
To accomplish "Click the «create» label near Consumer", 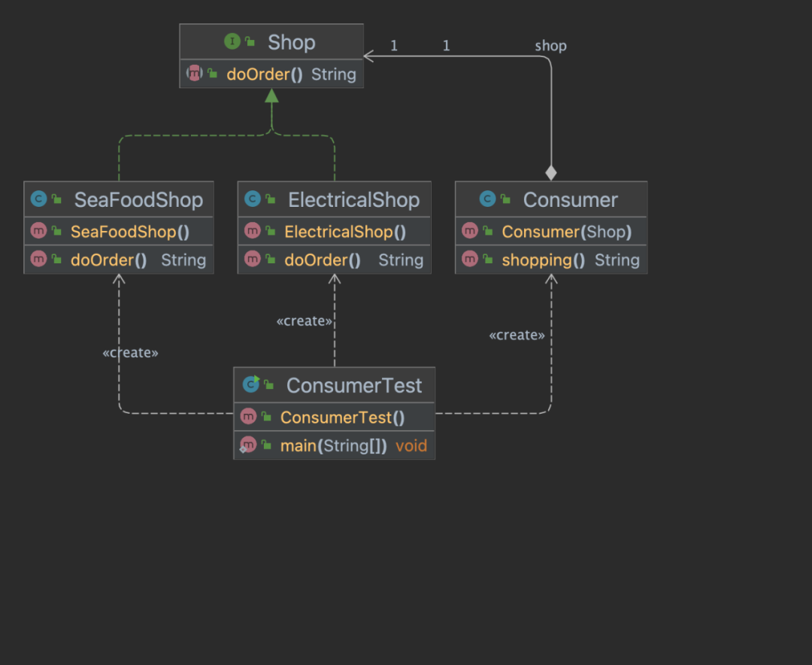I will point(517,335).
